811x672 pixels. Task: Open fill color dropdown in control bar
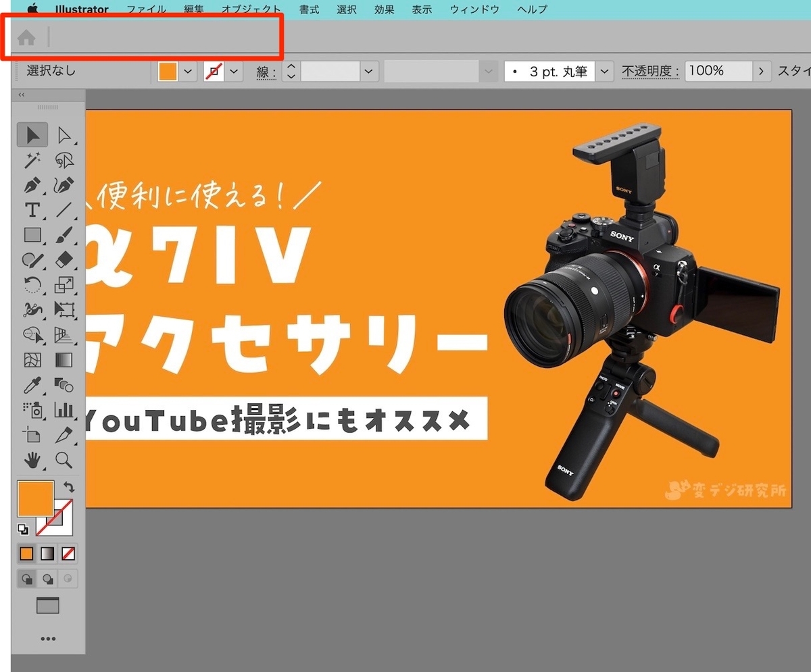tap(188, 71)
